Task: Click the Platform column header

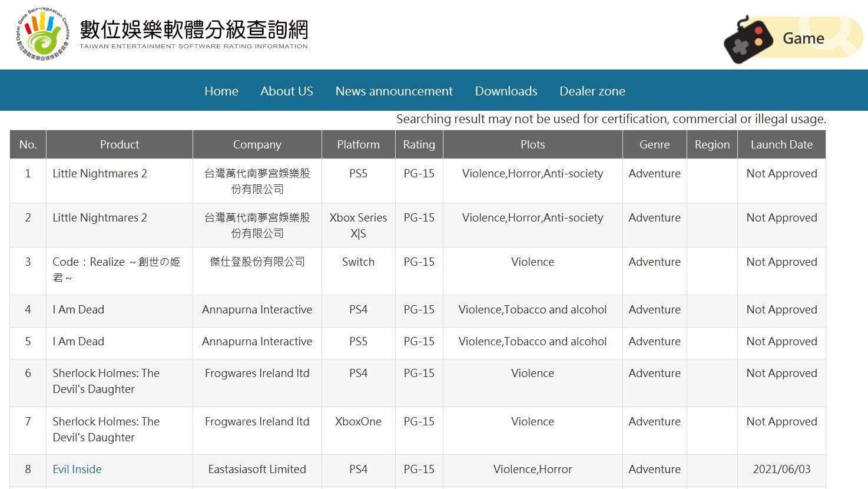Action: pos(359,144)
